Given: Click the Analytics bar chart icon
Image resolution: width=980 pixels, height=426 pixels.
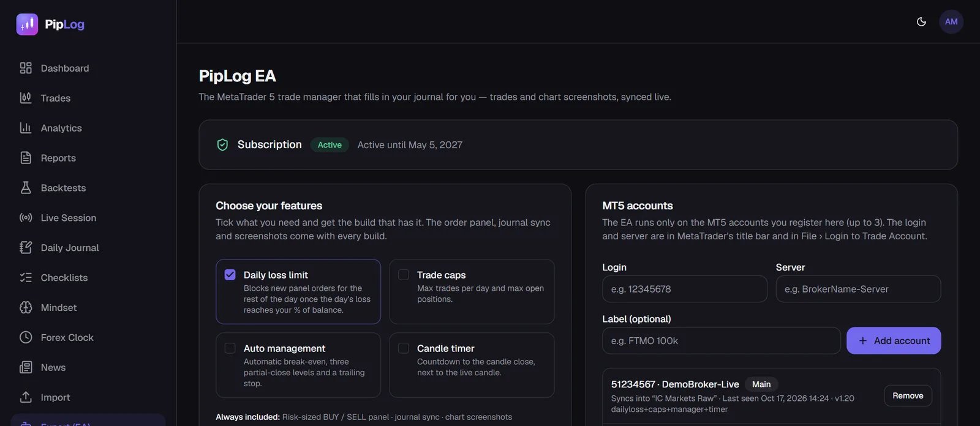Looking at the screenshot, I should [x=26, y=128].
